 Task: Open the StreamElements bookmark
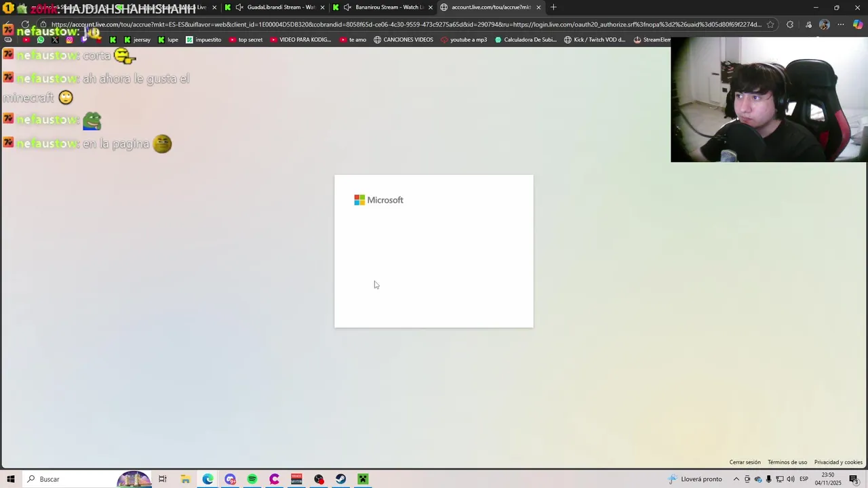(x=652, y=40)
